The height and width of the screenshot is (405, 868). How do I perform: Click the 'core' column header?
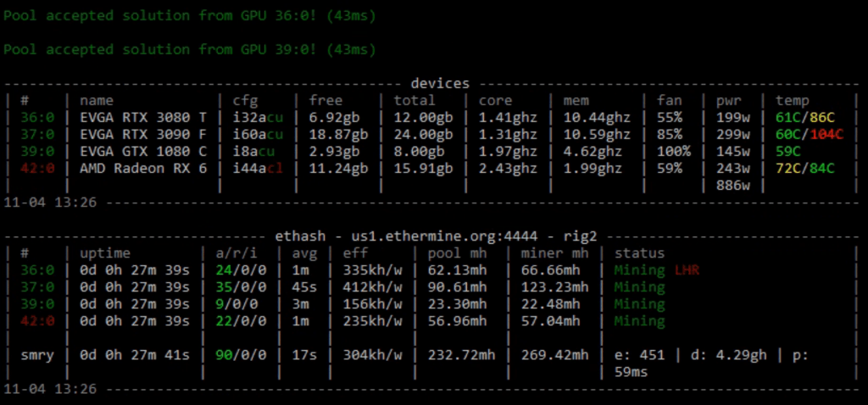point(495,101)
